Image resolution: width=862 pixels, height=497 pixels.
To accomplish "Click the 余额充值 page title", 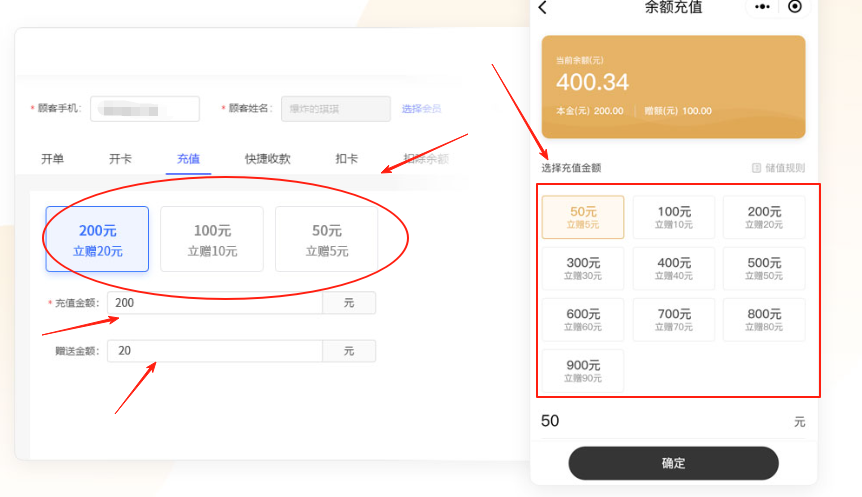I will (x=673, y=7).
